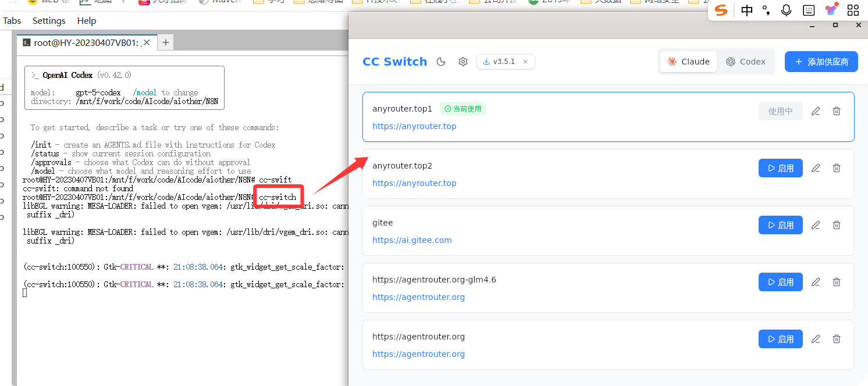Maximize the CC Switch window

pos(835,25)
